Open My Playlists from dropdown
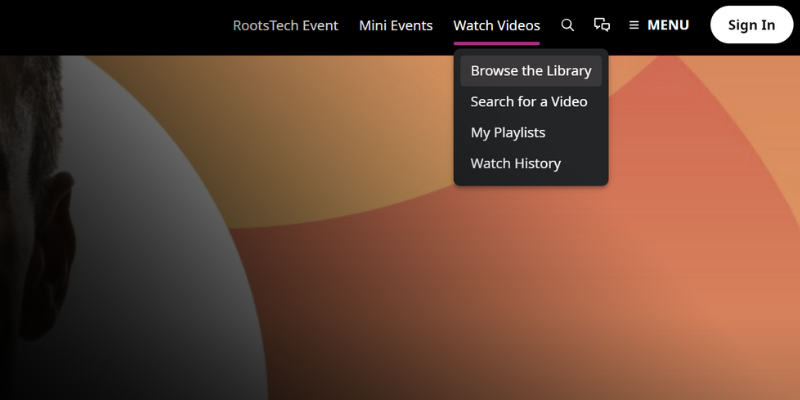 coord(531,133)
